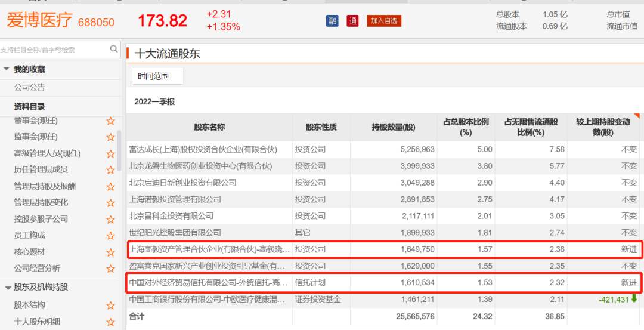This screenshot has width=644, height=330.
Task: Star the 管理层持股及报酬 item
Action: point(110,187)
